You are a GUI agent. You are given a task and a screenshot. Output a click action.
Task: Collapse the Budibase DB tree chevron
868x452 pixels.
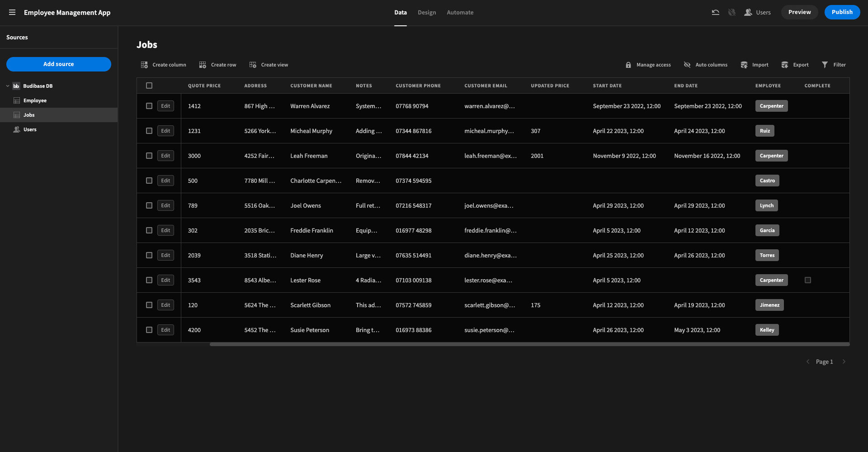8,86
